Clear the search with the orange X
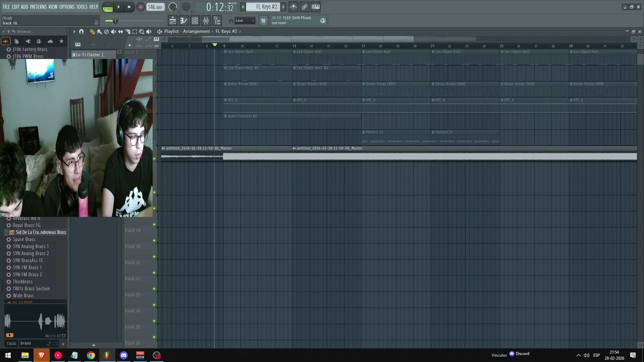644x362 pixels. pyautogui.click(x=63, y=344)
